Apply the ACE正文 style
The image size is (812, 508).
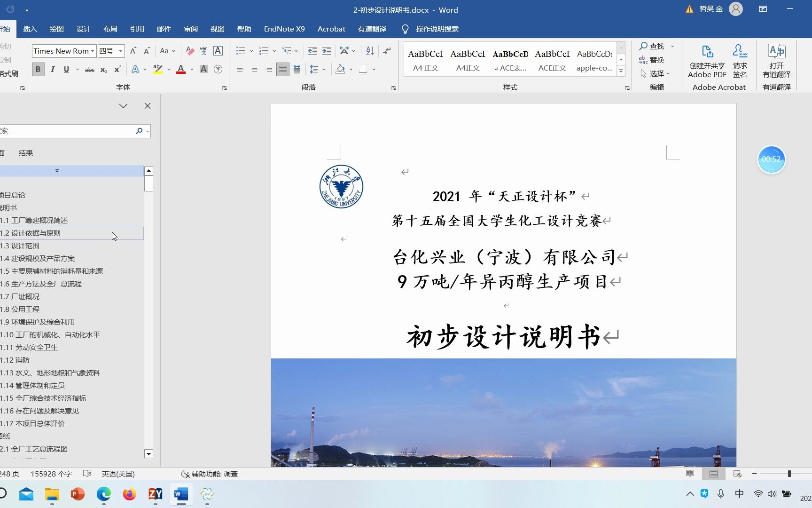coord(552,60)
